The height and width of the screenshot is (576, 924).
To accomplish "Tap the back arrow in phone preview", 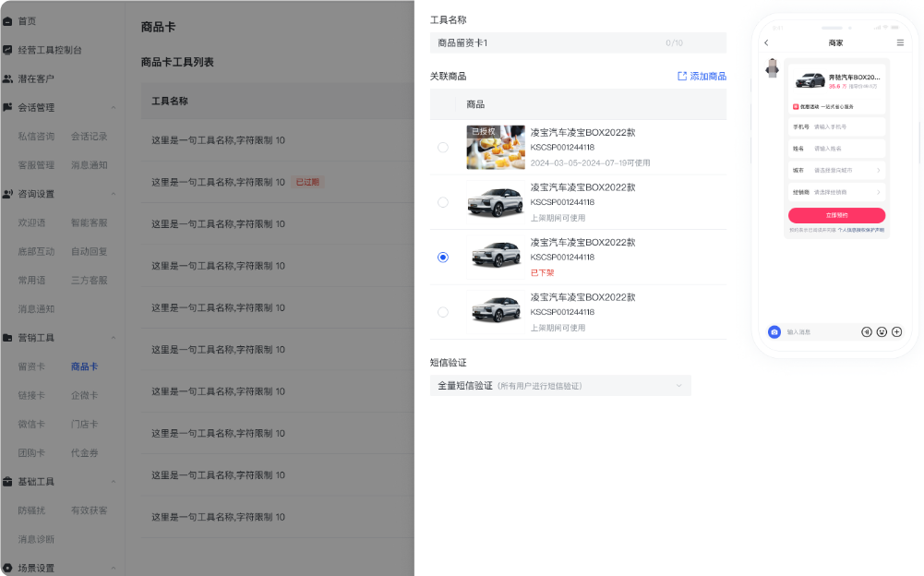I will click(x=767, y=42).
